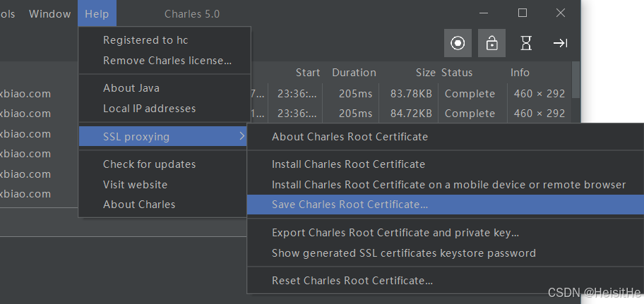Choose install certificate on mobile device option
The height and width of the screenshot is (304, 644).
pos(446,185)
